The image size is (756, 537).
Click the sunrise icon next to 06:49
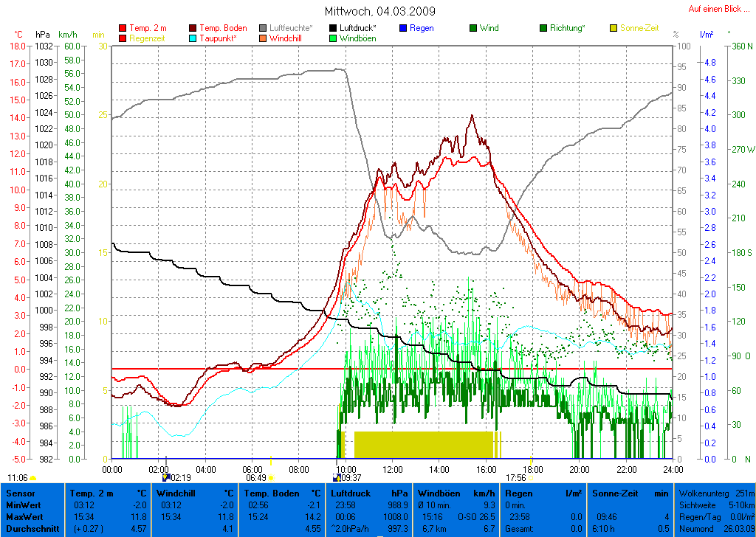271,478
